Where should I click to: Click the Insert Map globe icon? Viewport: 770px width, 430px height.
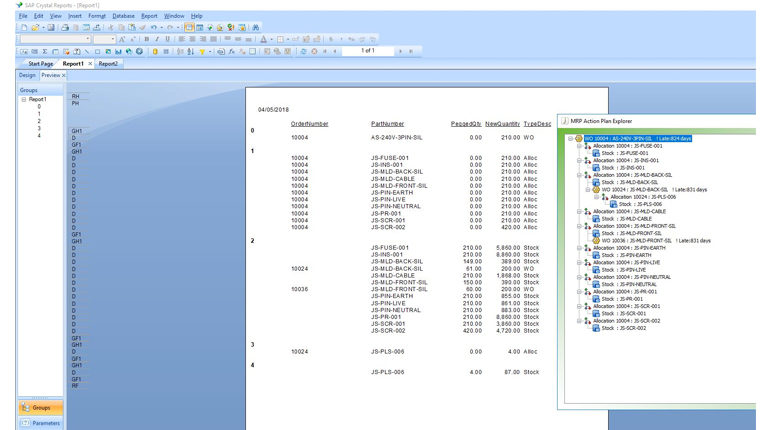[x=129, y=51]
